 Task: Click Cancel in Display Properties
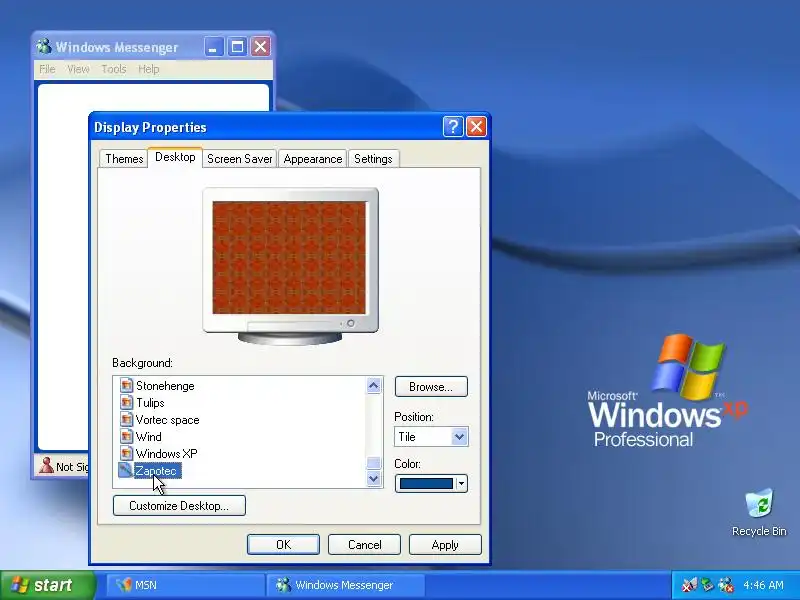tap(364, 545)
